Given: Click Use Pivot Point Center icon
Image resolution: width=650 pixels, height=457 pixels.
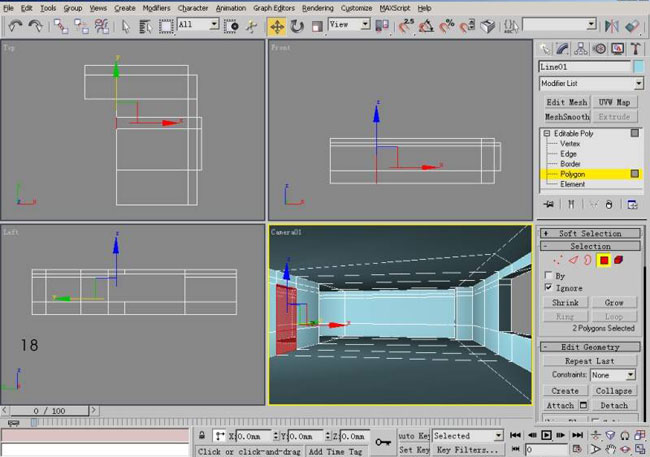Looking at the screenshot, I should [x=382, y=26].
